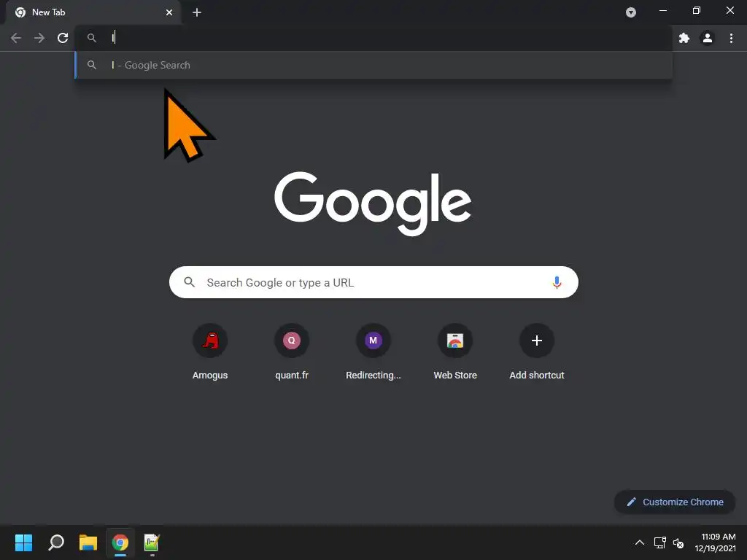
Task: Click the muted volume tray icon
Action: (678, 542)
